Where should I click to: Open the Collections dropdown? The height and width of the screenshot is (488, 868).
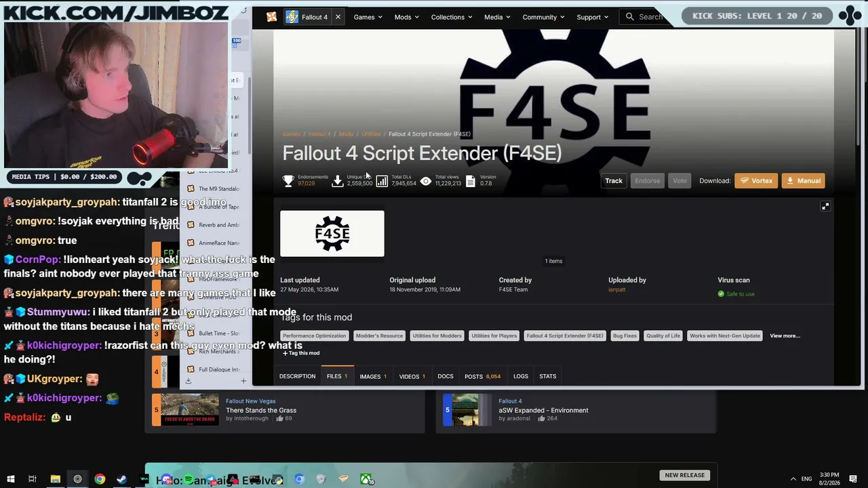click(452, 17)
